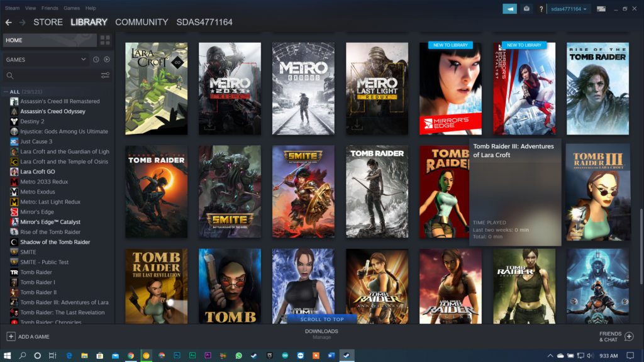The height and width of the screenshot is (362, 644).
Task: Launch Microsoft Edge from taskbar
Action: [69, 356]
